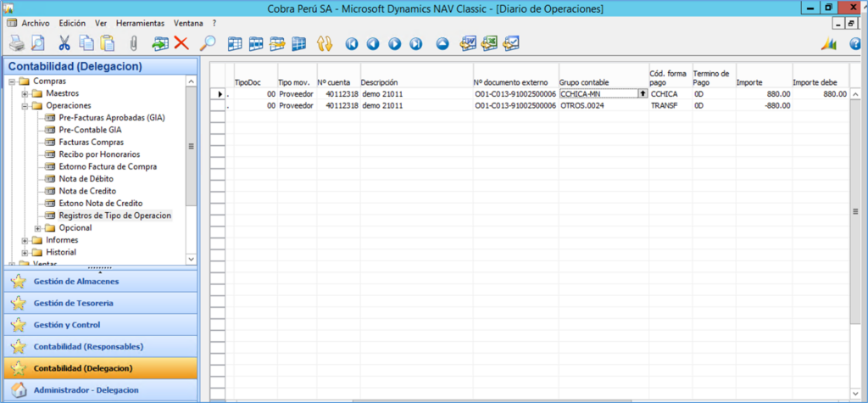Open the Ventana menu
This screenshot has width=868, height=403.
click(188, 23)
